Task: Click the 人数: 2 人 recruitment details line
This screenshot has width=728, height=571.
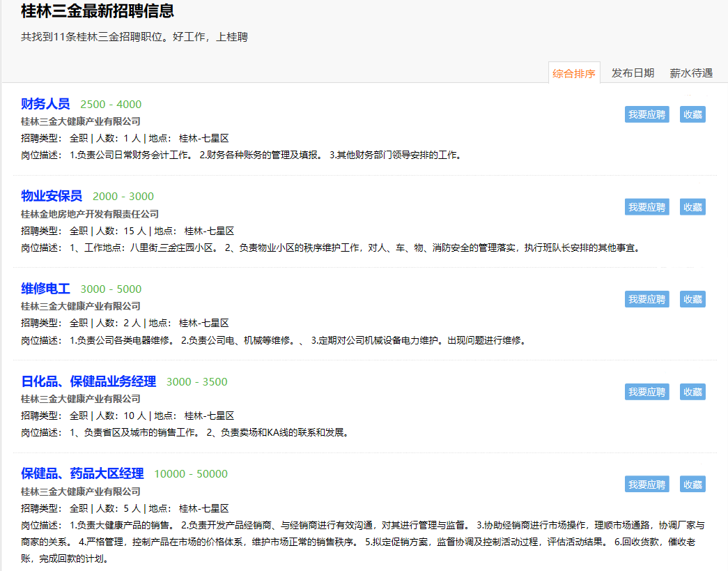Action: coord(125,323)
